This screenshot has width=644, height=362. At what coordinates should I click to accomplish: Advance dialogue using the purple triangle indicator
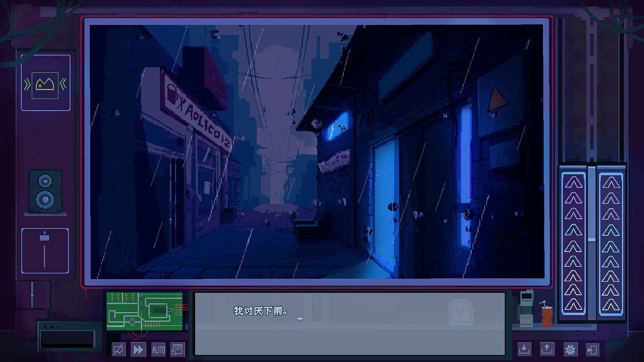tap(300, 319)
